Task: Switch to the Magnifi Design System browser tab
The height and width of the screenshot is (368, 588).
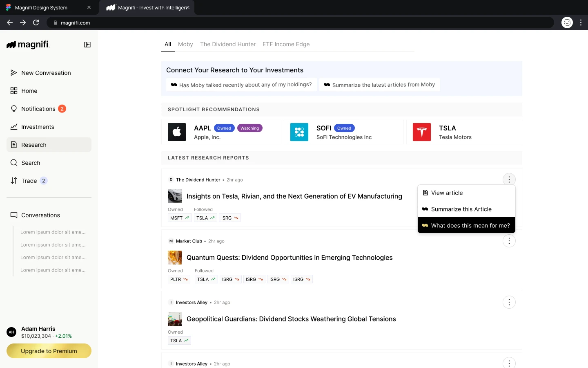Action: click(49, 7)
